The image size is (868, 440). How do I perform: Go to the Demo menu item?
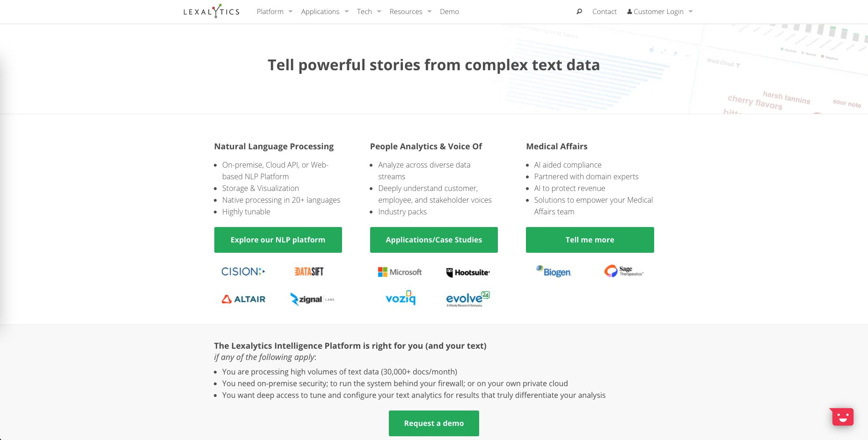pos(449,12)
